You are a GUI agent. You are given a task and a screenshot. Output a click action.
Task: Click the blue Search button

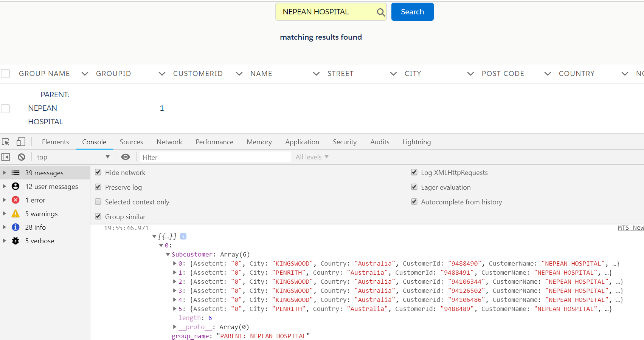(413, 12)
